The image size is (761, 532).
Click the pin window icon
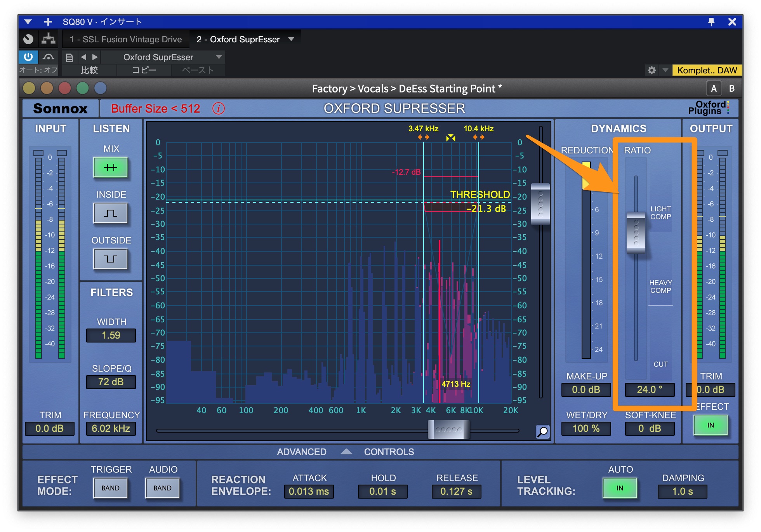[711, 22]
